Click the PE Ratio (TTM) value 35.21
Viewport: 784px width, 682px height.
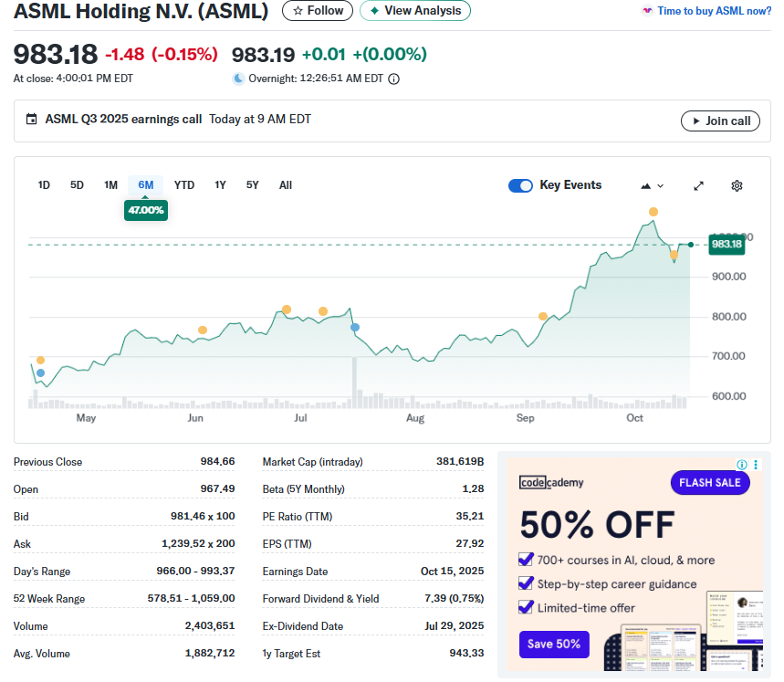[469, 516]
